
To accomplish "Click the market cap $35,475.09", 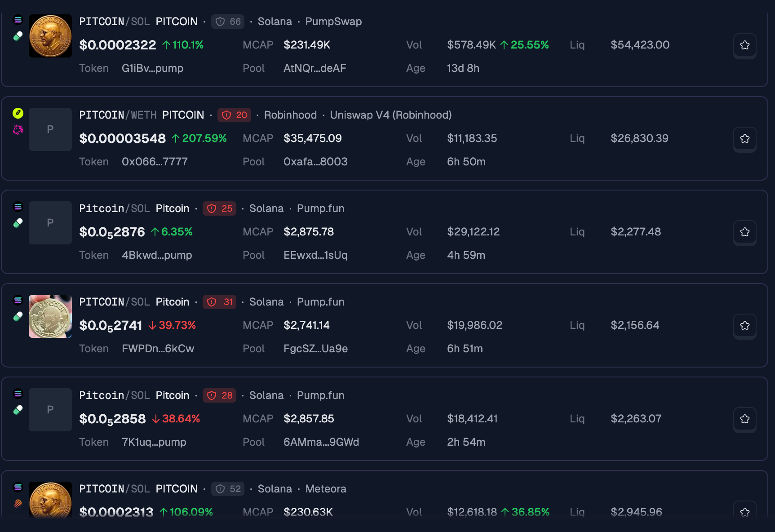I will pos(313,138).
